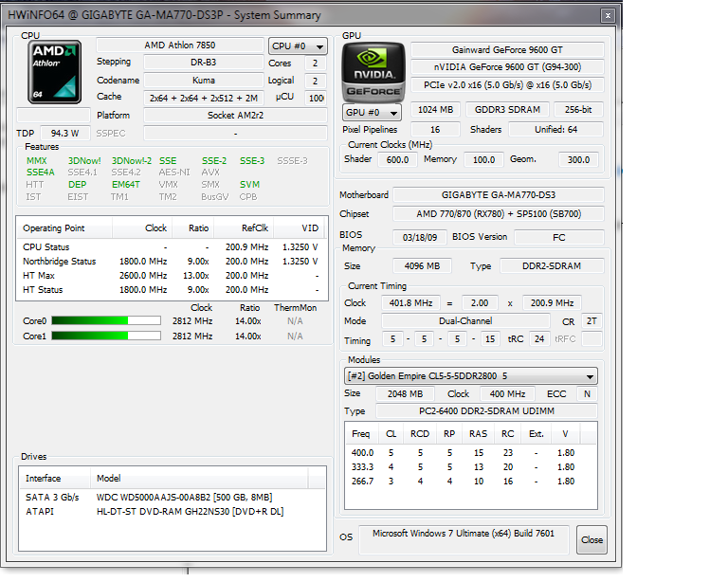Click the GPU Memory clock value 100.0
728x582 pixels.
pos(483,159)
